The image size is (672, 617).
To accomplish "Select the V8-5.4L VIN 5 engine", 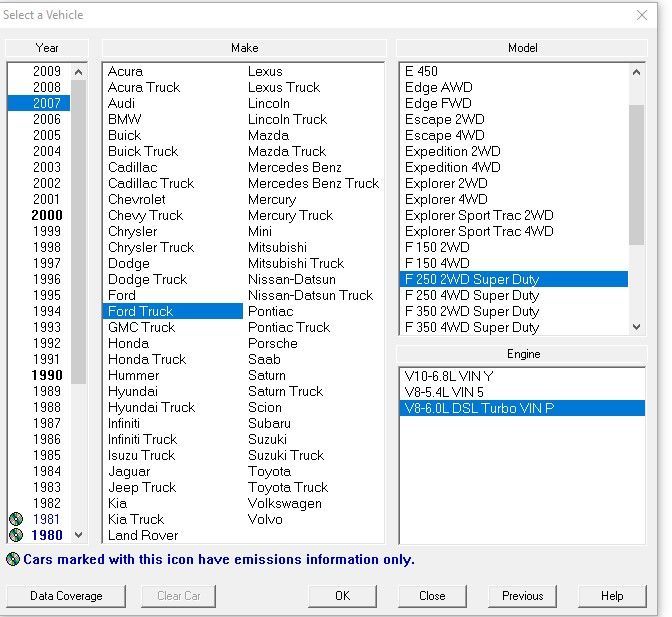I will tap(444, 391).
